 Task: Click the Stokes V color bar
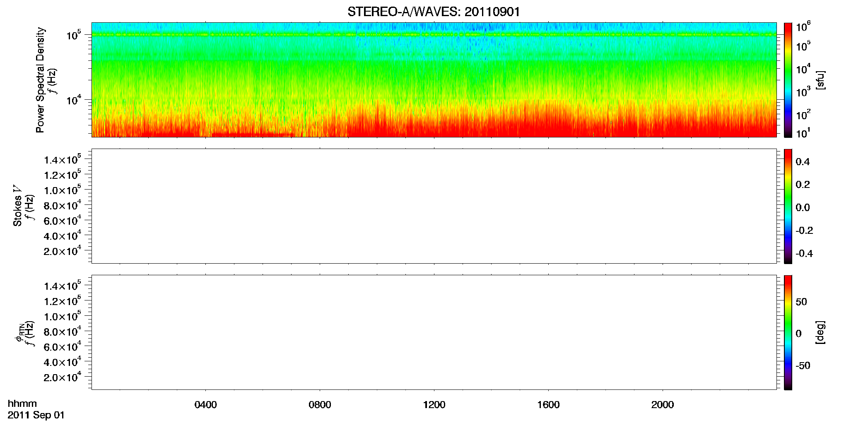click(x=788, y=206)
